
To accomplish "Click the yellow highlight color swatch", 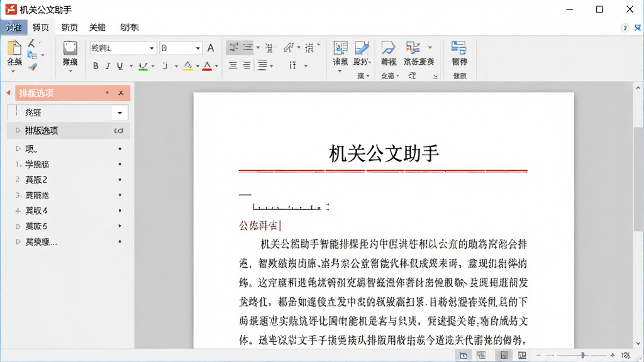I will (x=187, y=65).
